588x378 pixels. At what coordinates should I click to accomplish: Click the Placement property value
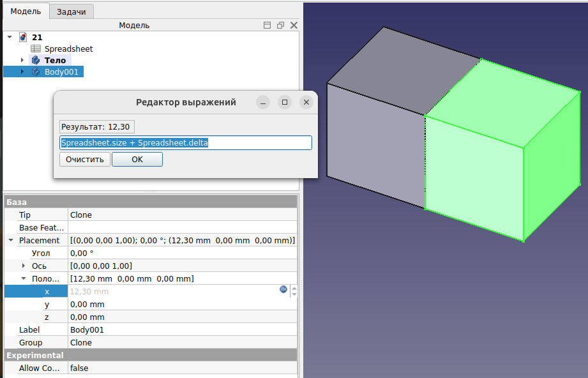pyautogui.click(x=183, y=240)
